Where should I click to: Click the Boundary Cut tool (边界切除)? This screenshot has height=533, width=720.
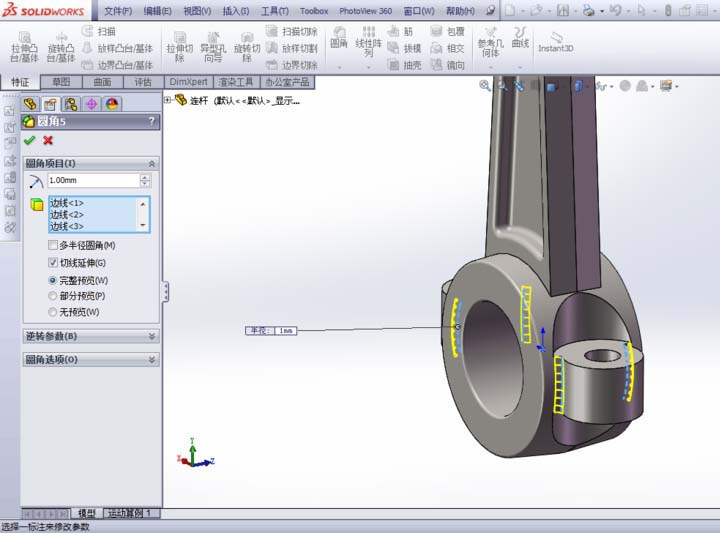tap(292, 65)
